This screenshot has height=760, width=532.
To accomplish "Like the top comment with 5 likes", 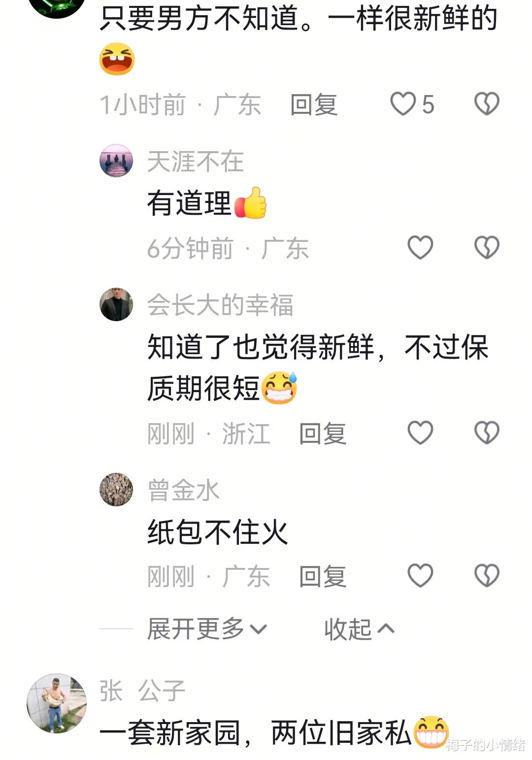I will 403,104.
